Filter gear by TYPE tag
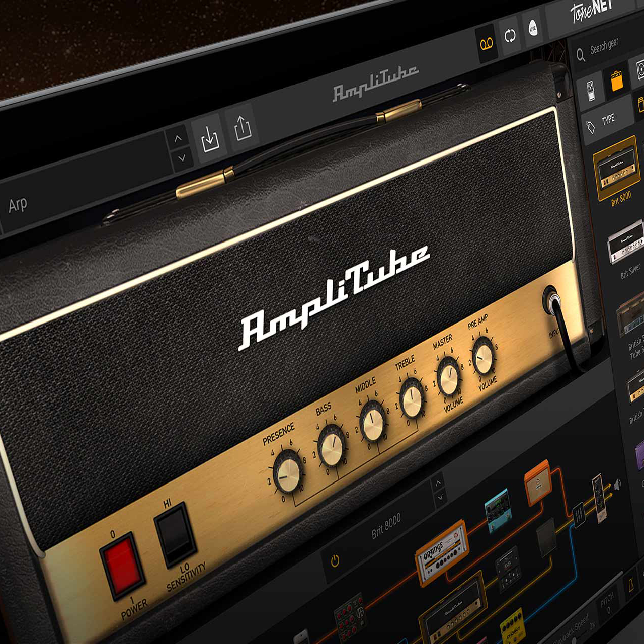This screenshot has width=644, height=644. click(608, 120)
